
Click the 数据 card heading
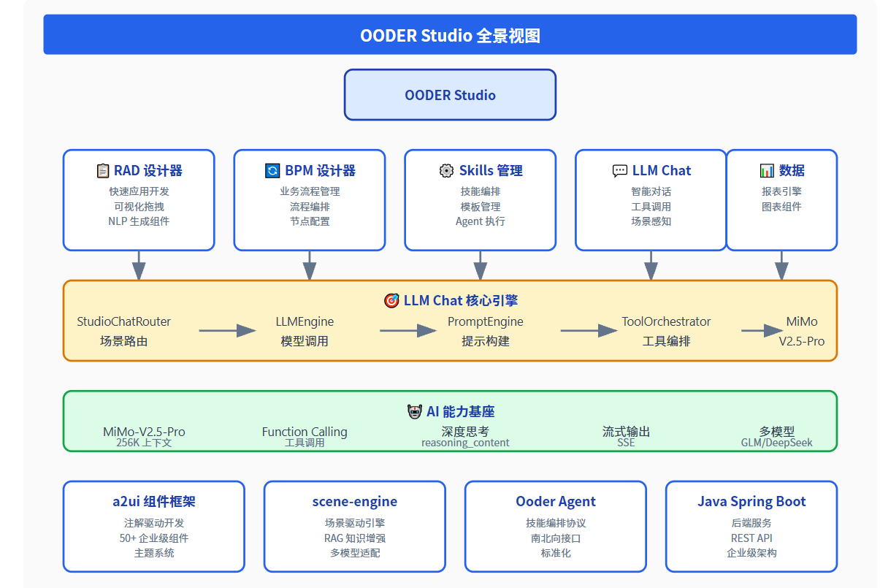(x=792, y=171)
